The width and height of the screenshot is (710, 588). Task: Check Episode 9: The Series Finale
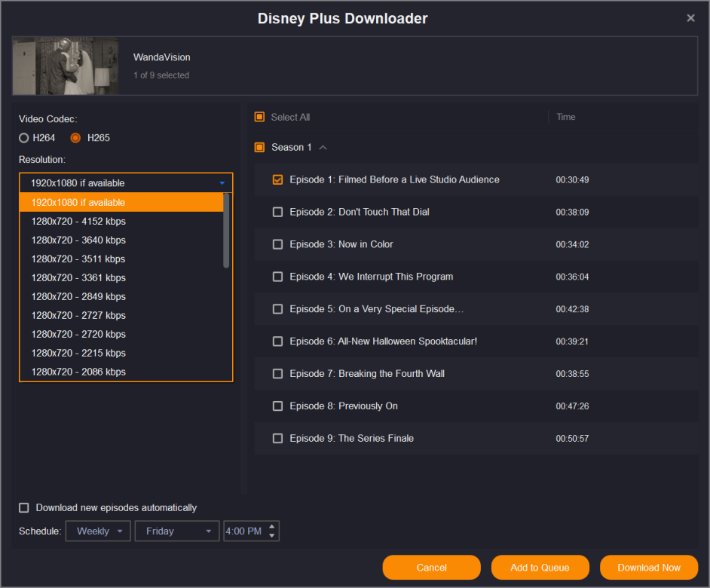277,439
